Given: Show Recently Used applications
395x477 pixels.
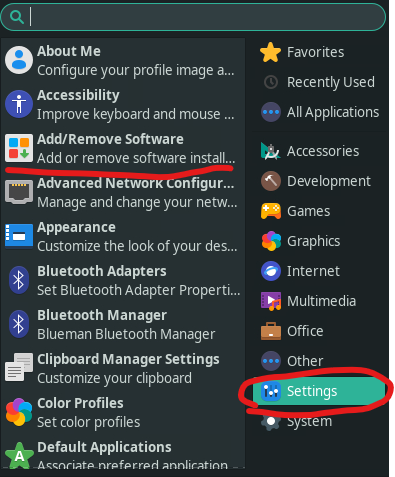Looking at the screenshot, I should [319, 82].
